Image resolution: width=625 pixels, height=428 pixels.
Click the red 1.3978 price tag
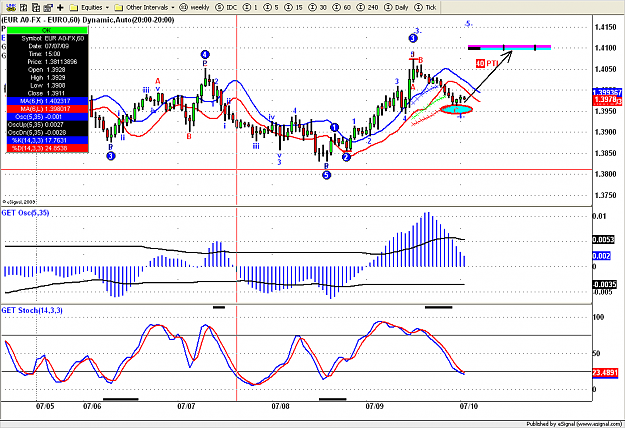coord(607,100)
